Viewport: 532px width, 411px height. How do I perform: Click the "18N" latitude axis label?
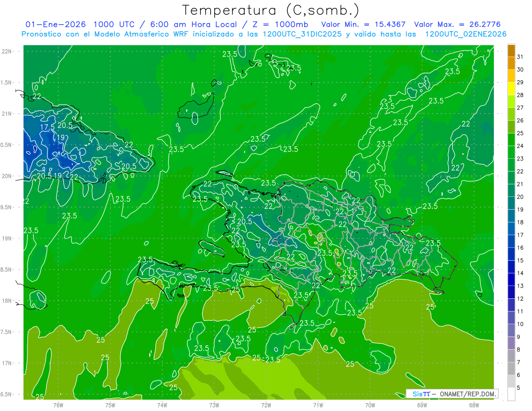(7, 301)
